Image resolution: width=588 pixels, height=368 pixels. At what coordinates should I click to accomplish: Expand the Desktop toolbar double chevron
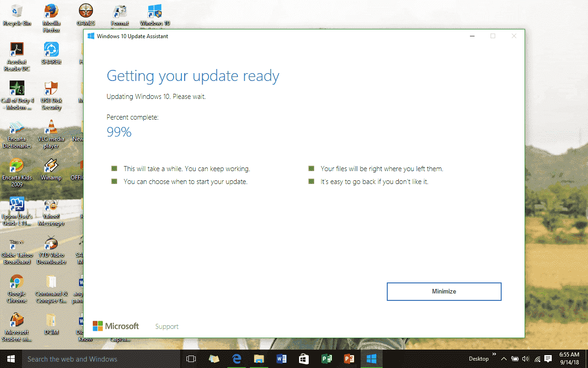point(494,354)
